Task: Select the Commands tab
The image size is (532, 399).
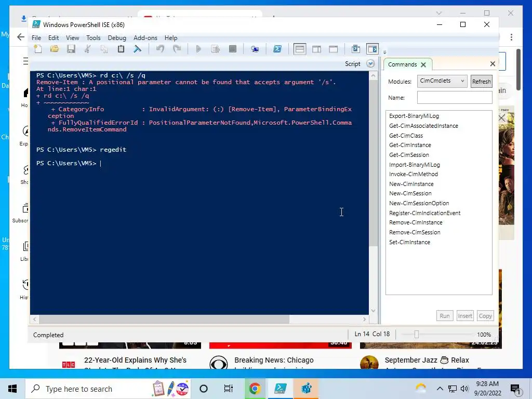Action: point(403,64)
